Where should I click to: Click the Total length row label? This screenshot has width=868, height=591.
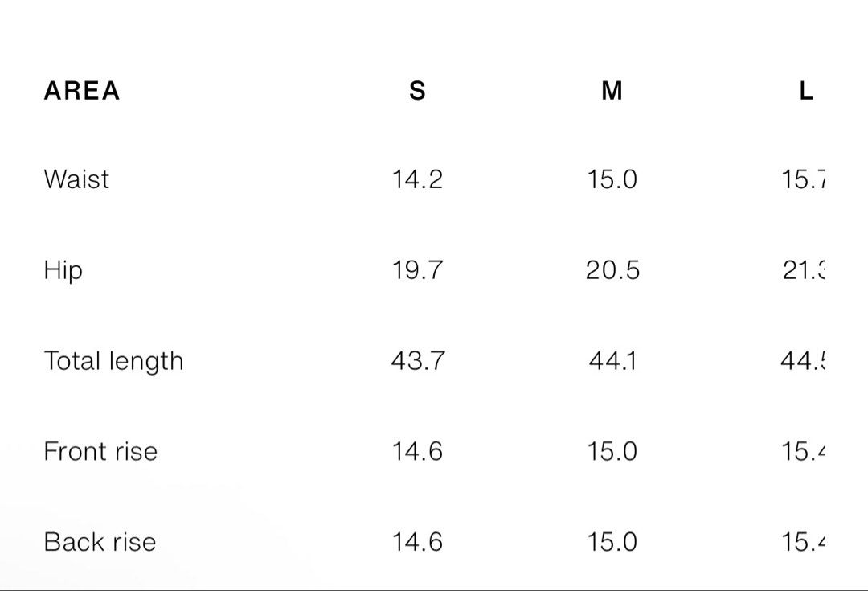pyautogui.click(x=113, y=362)
